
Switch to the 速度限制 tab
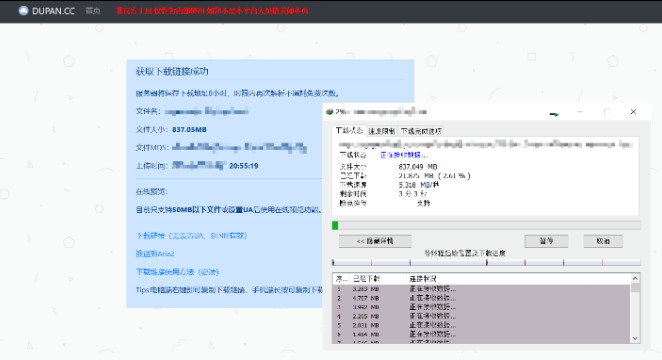(x=381, y=131)
